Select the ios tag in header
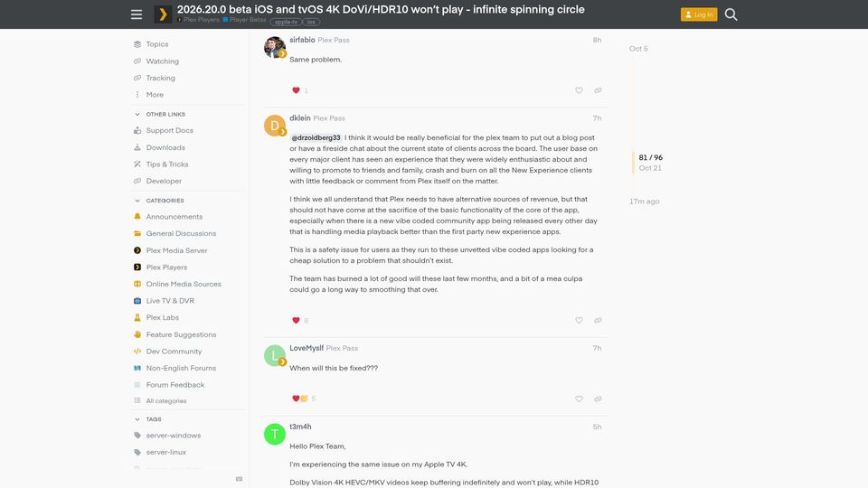 coord(311,22)
